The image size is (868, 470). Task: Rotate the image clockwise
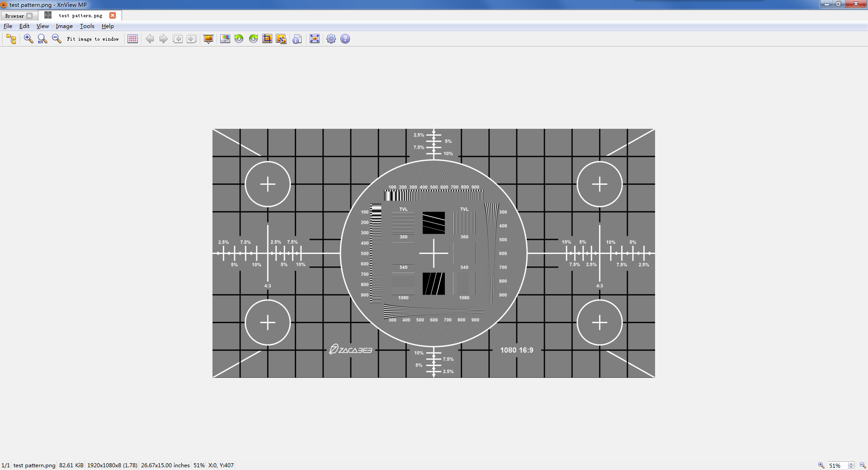click(253, 39)
